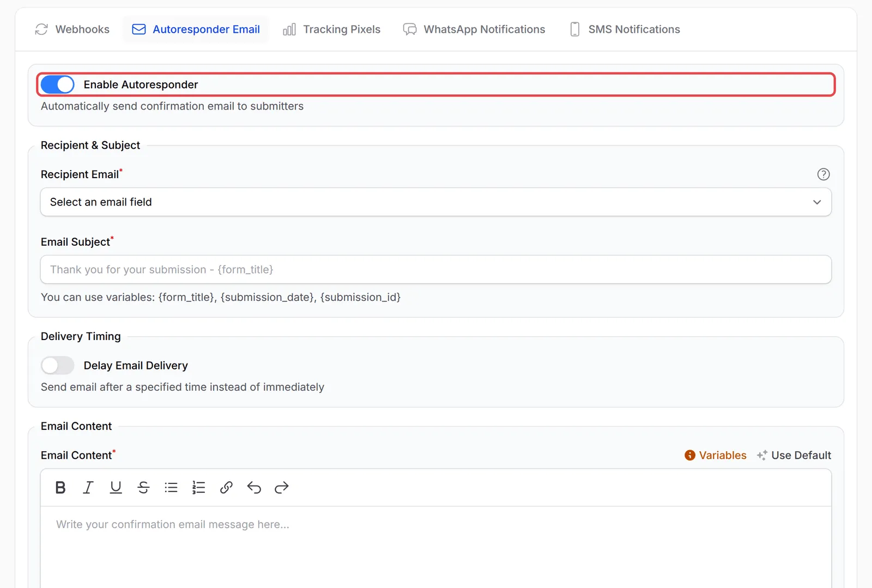Apply strikethrough to email text

143,488
